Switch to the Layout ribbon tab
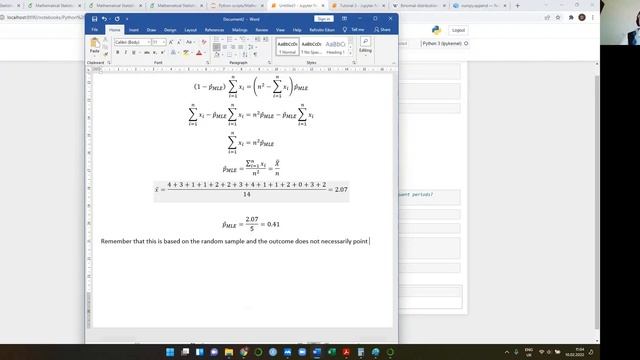 (191, 30)
